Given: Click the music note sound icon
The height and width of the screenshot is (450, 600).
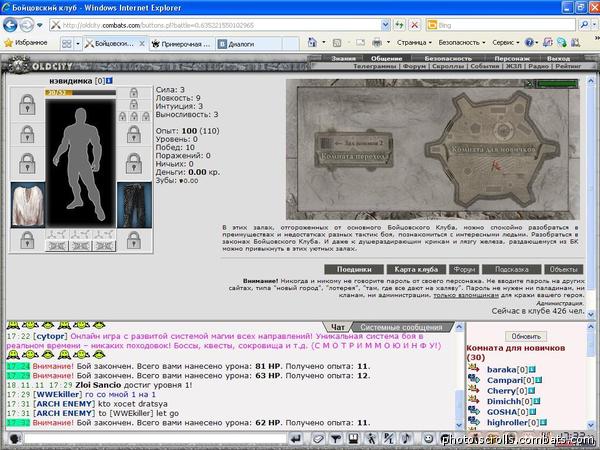Looking at the screenshot, I should pyautogui.click(x=406, y=439).
